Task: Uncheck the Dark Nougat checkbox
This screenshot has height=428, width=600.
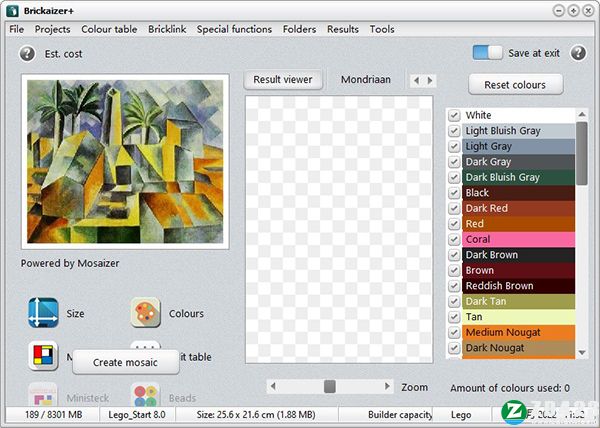Action: point(454,348)
